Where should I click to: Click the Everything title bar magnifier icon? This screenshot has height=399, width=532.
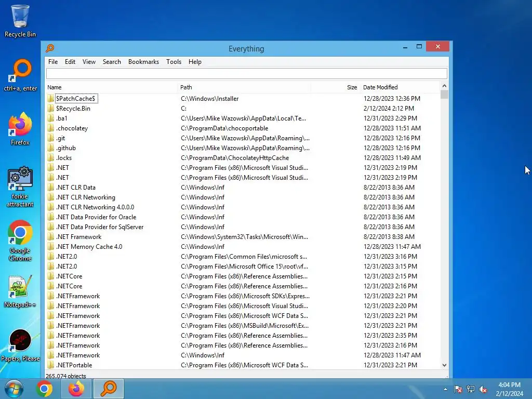[50, 48]
